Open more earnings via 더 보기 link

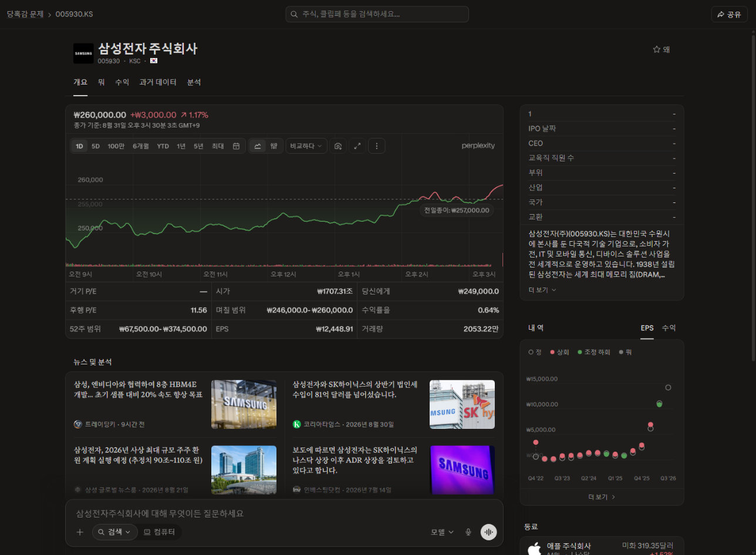point(602,497)
